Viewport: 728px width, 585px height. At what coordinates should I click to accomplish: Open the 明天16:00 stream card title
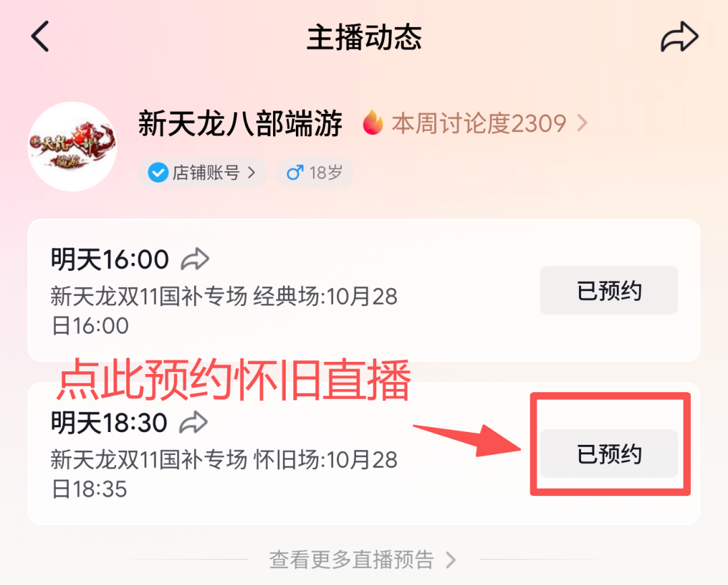click(110, 259)
